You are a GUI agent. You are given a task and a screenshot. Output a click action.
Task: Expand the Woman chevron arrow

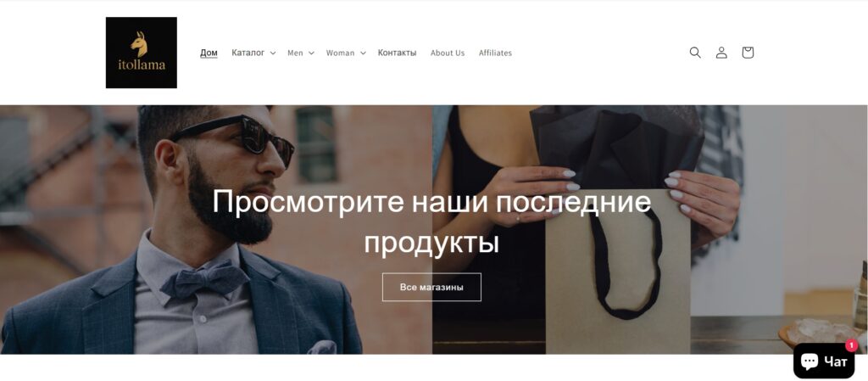pos(363,53)
